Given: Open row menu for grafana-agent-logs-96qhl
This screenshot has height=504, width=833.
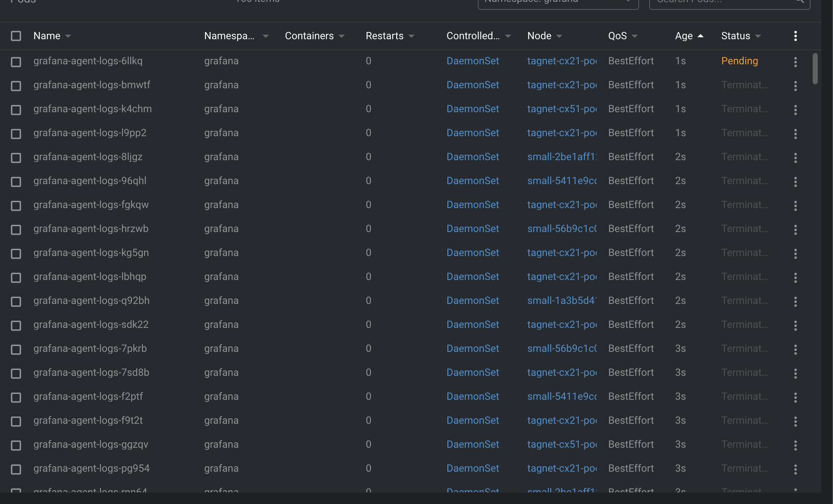Looking at the screenshot, I should click(795, 181).
